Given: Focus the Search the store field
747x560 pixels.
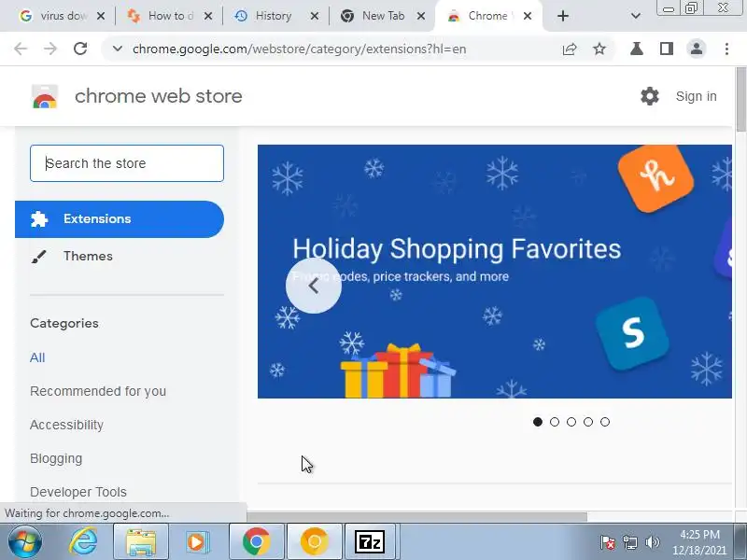Looking at the screenshot, I should tap(127, 163).
